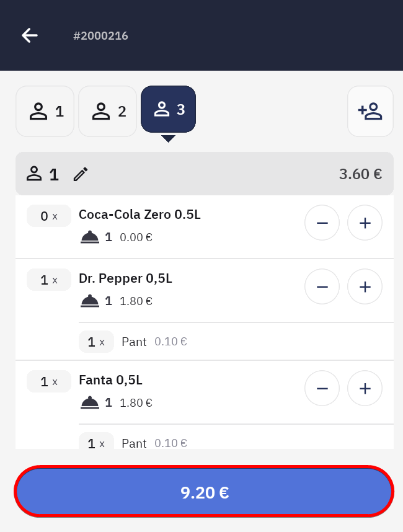Select the guest 3 tab
The image size is (403, 532).
click(169, 109)
